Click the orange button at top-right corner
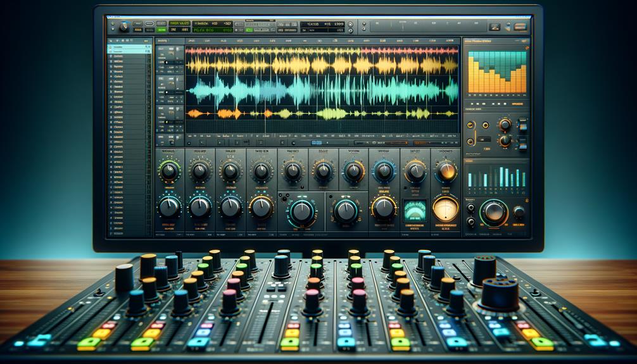 coord(520,27)
